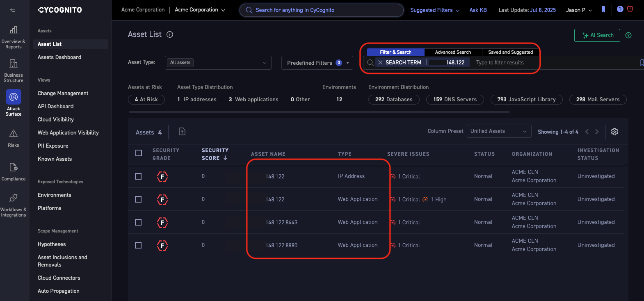644x301 pixels.
Task: Select checkbox for 148.122:8443 row
Action: coord(138,222)
